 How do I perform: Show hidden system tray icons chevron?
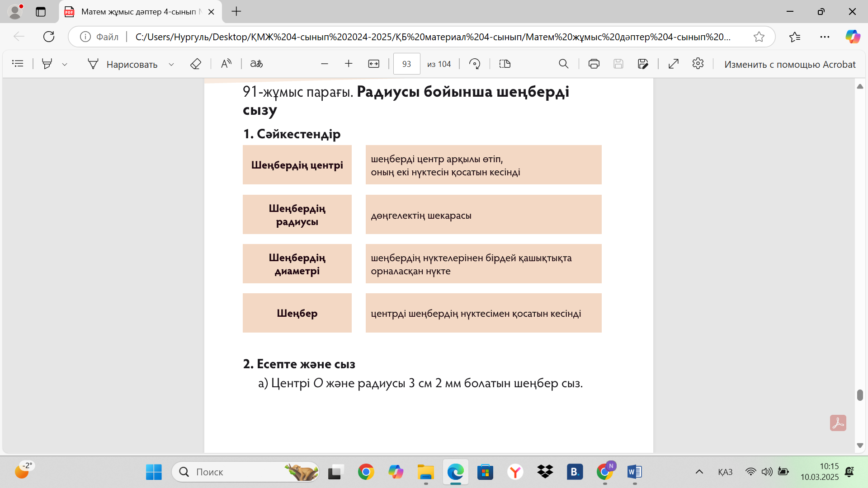[x=699, y=472]
